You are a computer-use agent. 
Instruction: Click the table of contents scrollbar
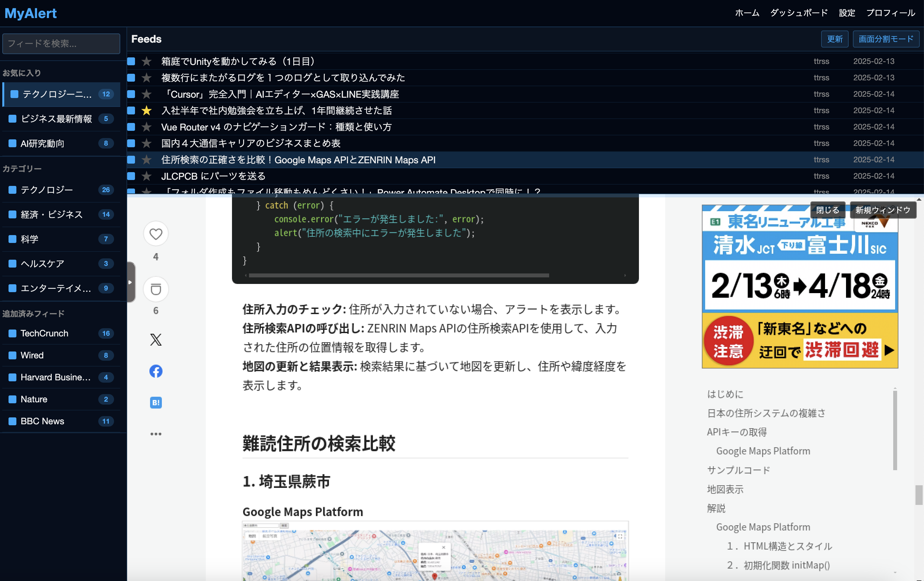pos(895,430)
